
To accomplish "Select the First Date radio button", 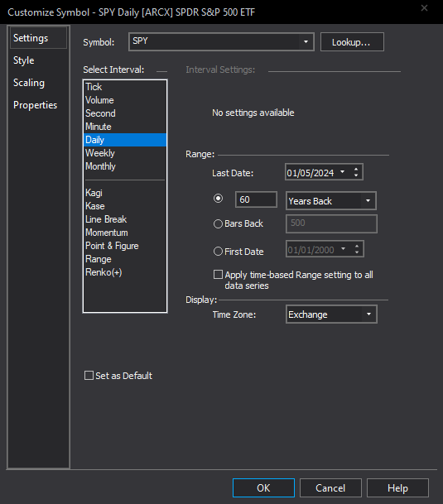I will pos(218,252).
